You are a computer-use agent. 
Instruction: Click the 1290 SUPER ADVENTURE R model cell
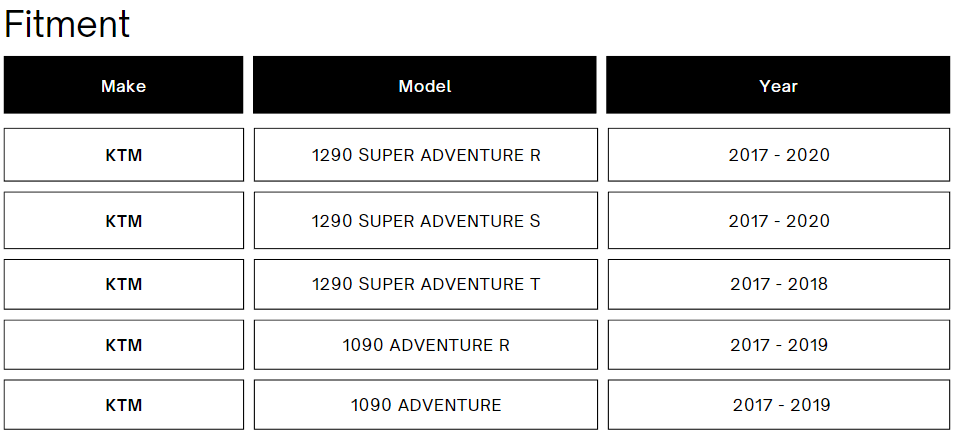425,155
